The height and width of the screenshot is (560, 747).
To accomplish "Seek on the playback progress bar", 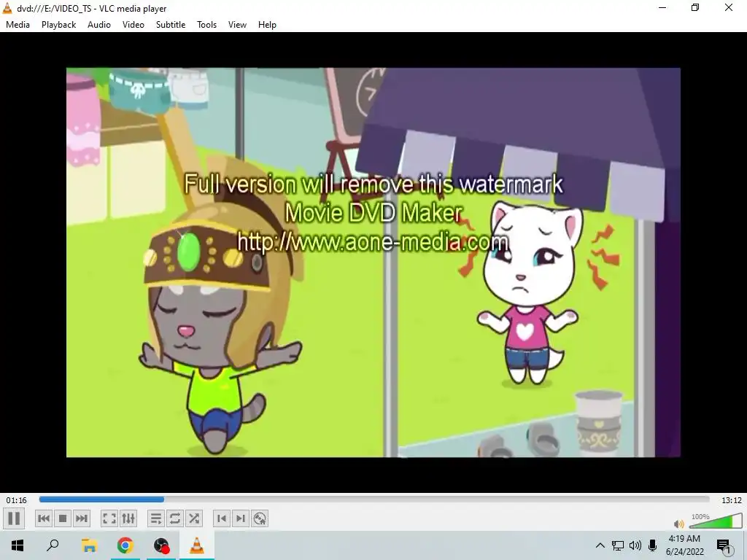I will point(374,499).
